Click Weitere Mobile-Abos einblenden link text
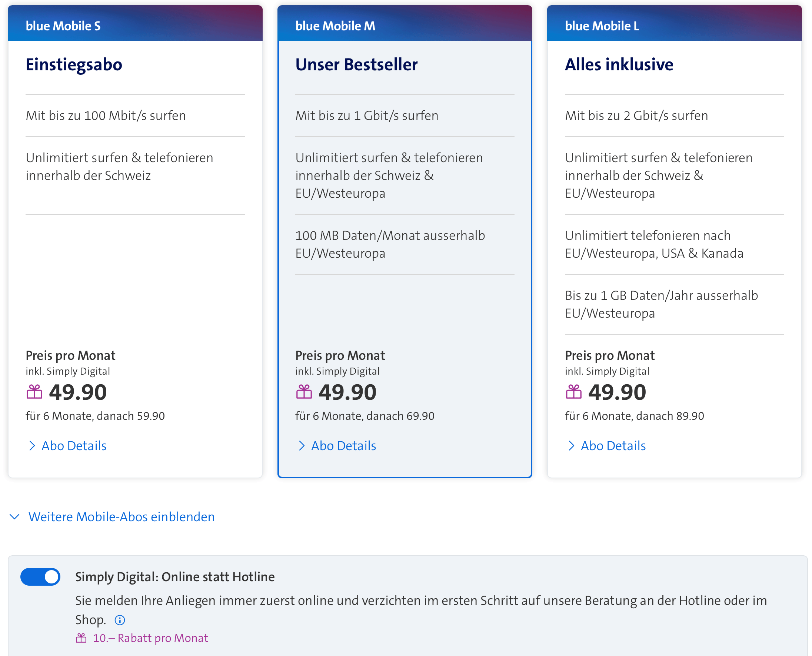 [122, 516]
